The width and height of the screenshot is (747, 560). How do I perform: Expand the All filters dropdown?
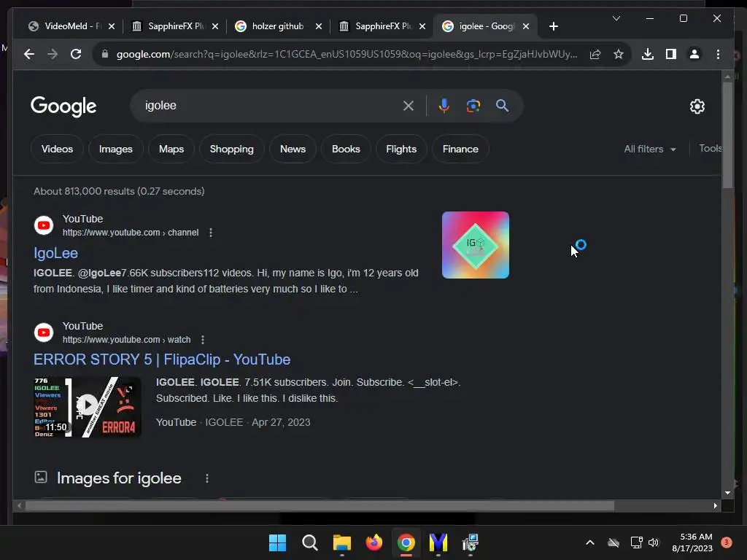pos(650,149)
